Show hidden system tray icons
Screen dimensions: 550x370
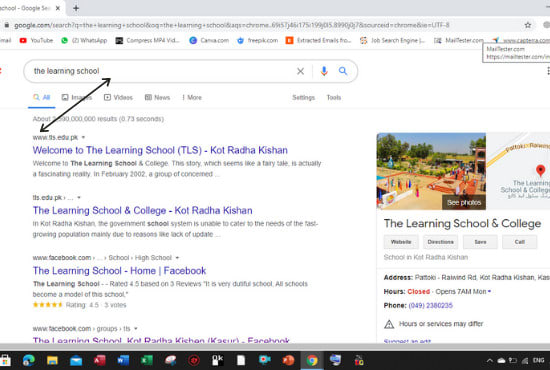(490, 360)
